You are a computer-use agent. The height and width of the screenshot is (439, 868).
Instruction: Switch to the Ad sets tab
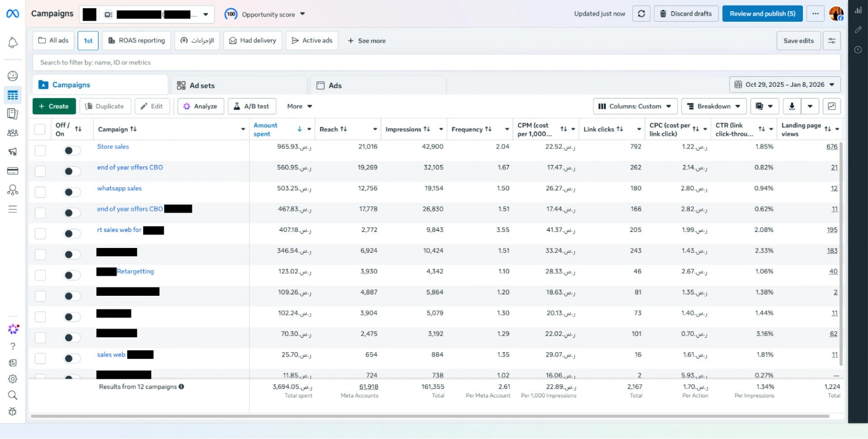click(239, 86)
